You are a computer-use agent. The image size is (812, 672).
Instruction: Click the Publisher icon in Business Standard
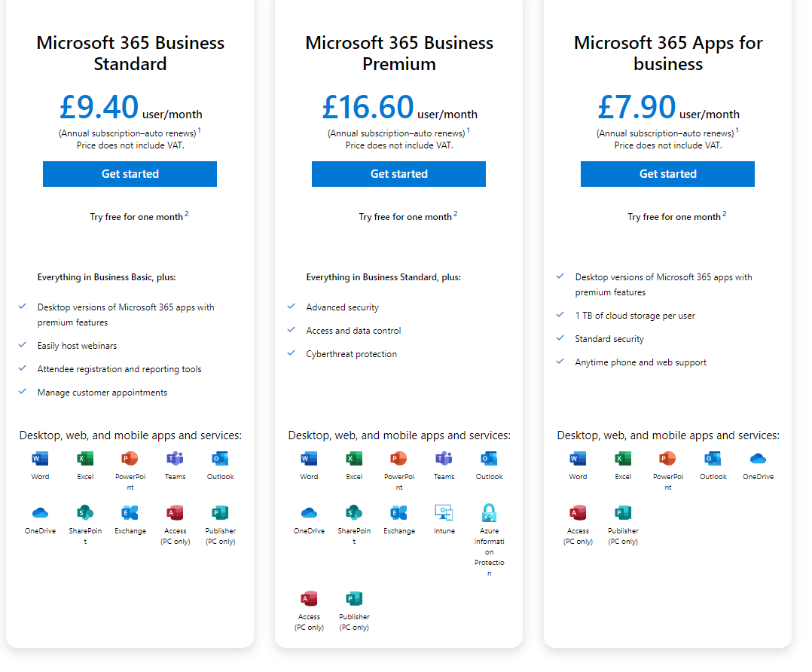click(x=220, y=513)
